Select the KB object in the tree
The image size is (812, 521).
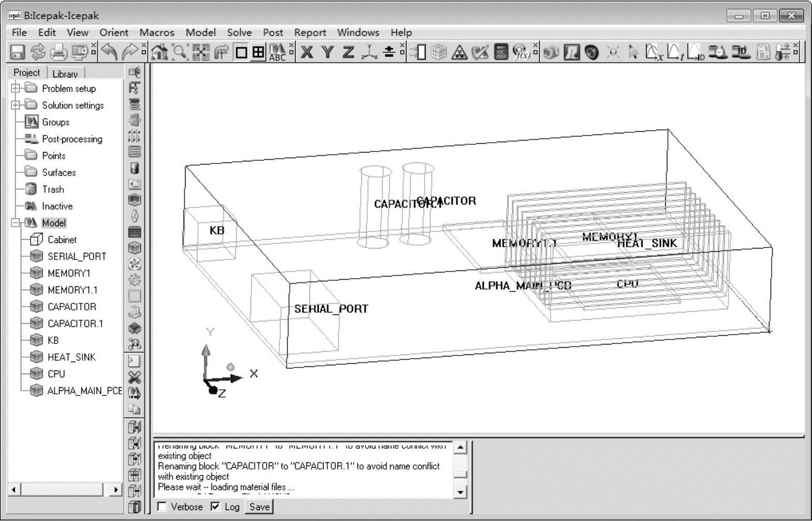tap(53, 340)
